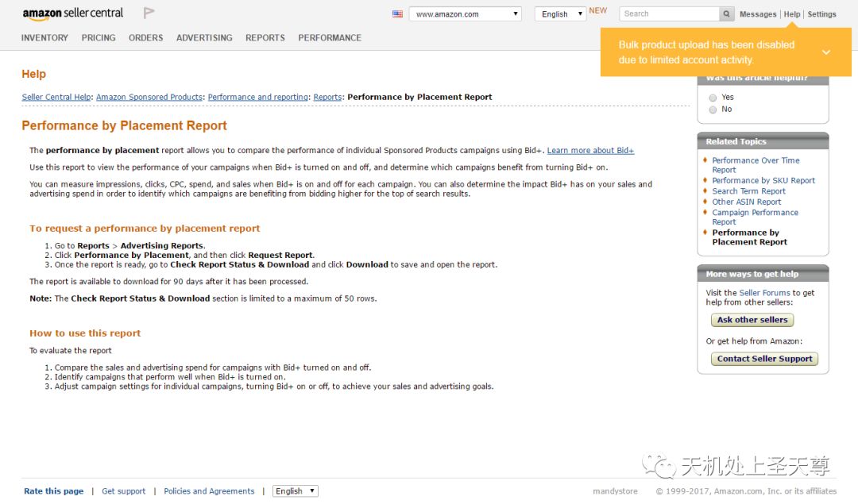The height and width of the screenshot is (504, 858).
Task: Open Settings in the header
Action: pos(822,14)
